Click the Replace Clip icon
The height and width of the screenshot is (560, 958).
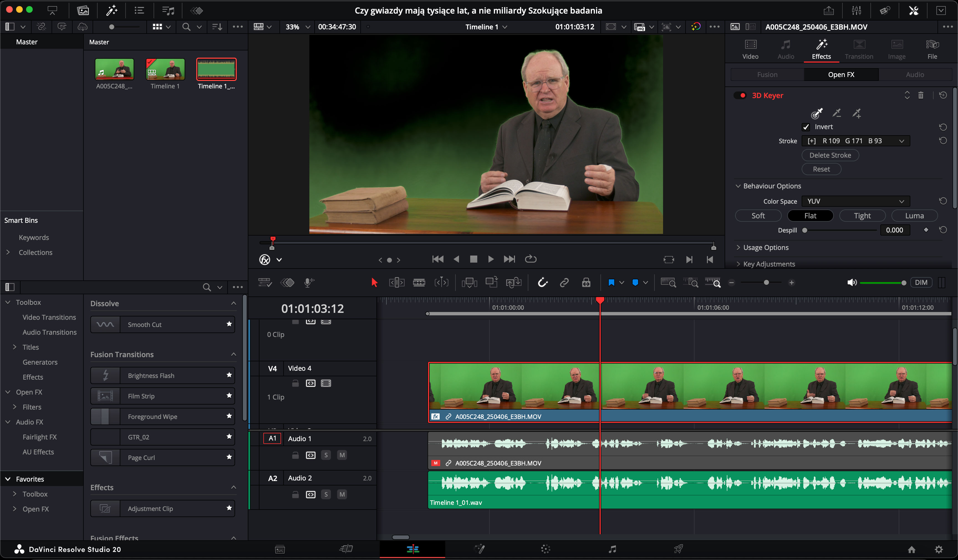(x=514, y=282)
